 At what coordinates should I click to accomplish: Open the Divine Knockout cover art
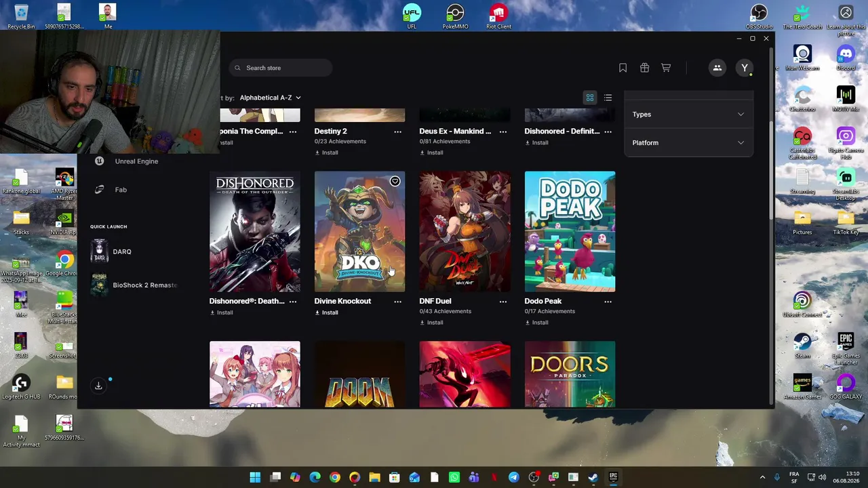coord(359,231)
